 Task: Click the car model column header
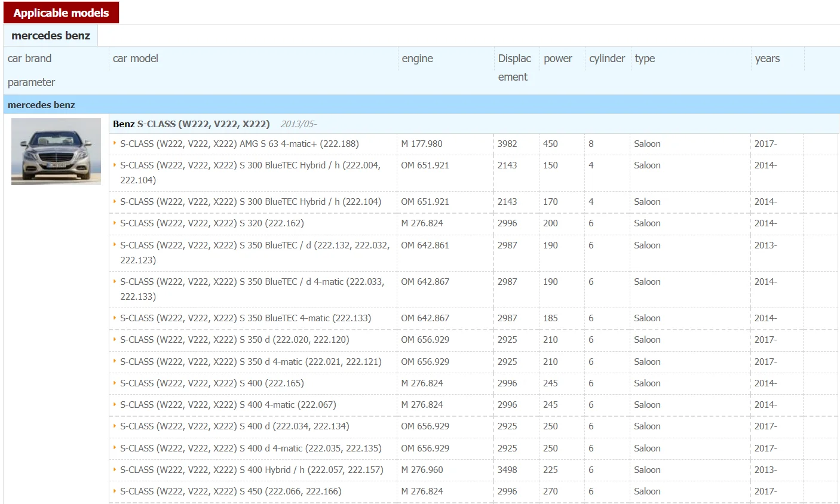[x=136, y=59]
